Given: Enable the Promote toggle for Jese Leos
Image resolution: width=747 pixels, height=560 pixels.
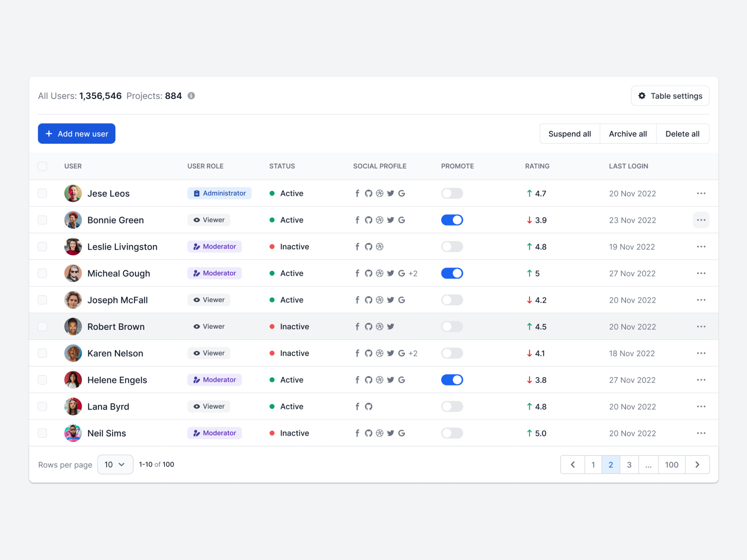Looking at the screenshot, I should pos(451,193).
